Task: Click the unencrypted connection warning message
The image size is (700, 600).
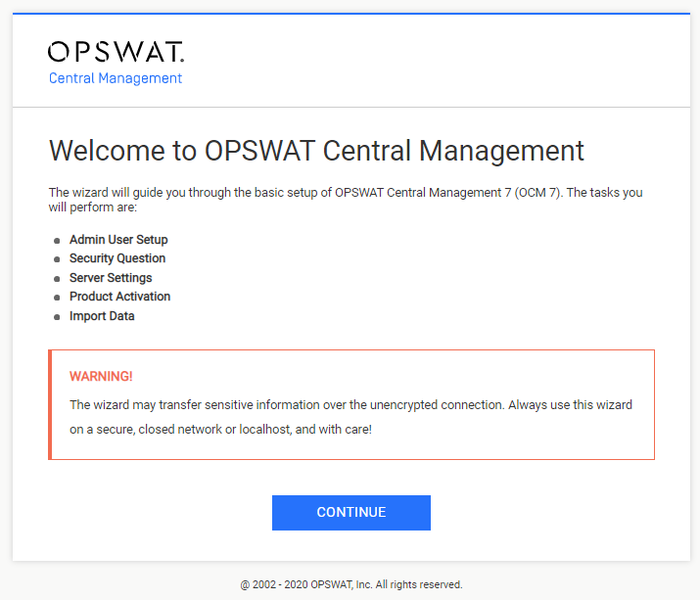Action: point(350,417)
